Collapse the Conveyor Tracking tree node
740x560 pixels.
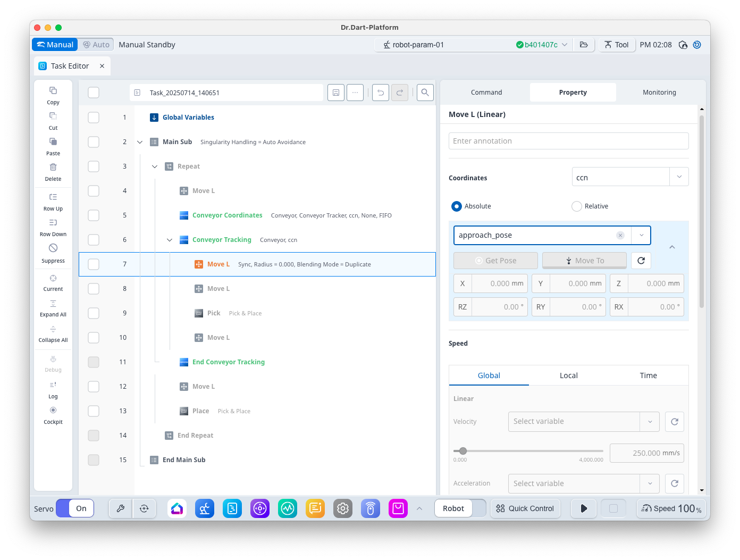(170, 240)
